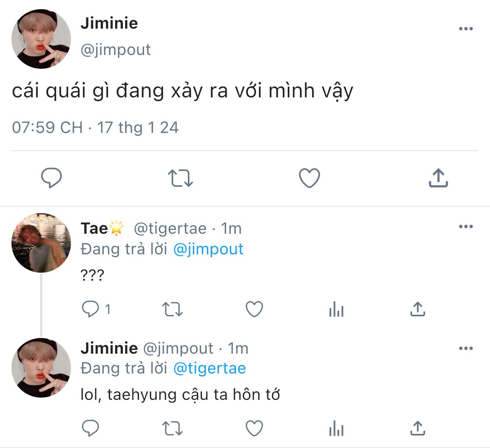Retweet Jiminie's 'lol, taehyung' reply
This screenshot has width=490, height=448.
(172, 429)
